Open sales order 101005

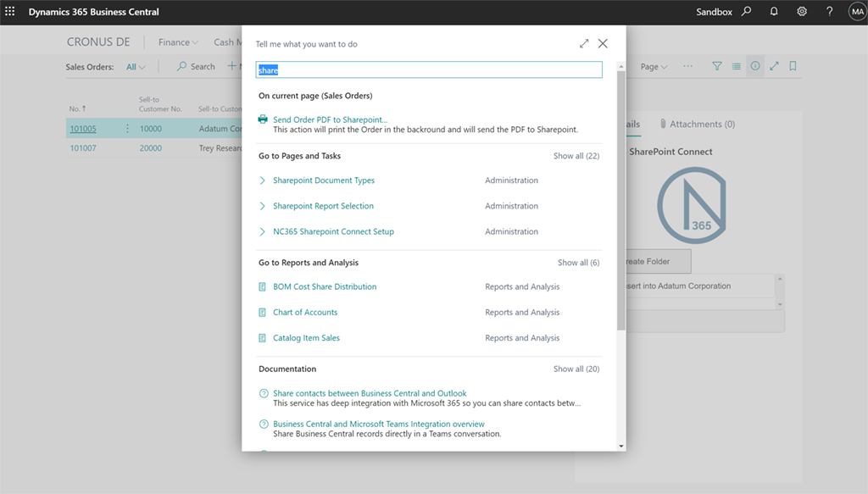(83, 129)
